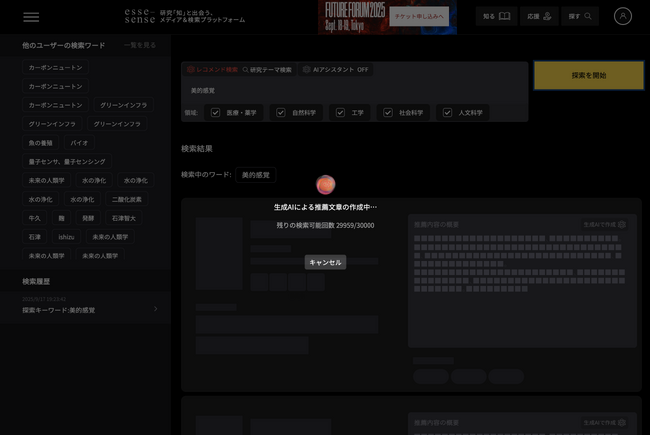Open the user account profile icon

tap(623, 16)
